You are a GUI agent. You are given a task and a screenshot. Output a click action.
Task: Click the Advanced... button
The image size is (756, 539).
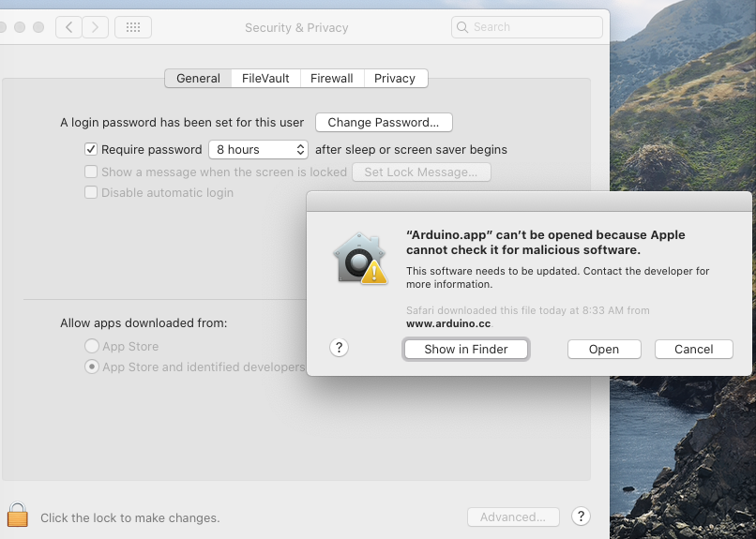coord(513,517)
